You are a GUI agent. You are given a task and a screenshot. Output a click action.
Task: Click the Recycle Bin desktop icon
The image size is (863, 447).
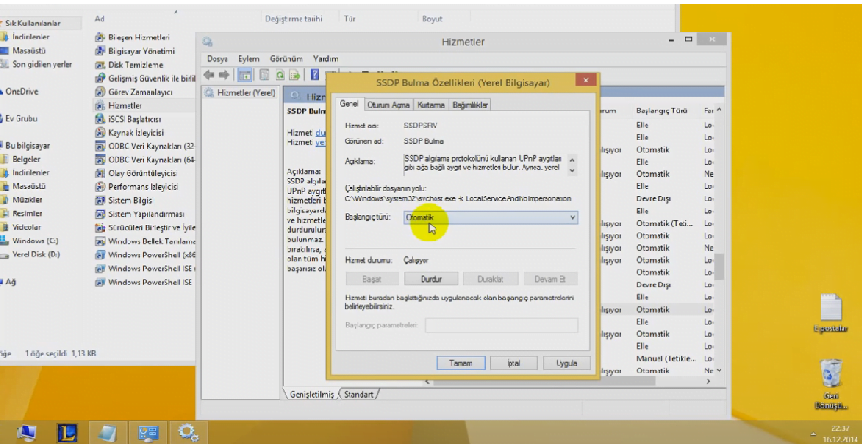(x=831, y=375)
